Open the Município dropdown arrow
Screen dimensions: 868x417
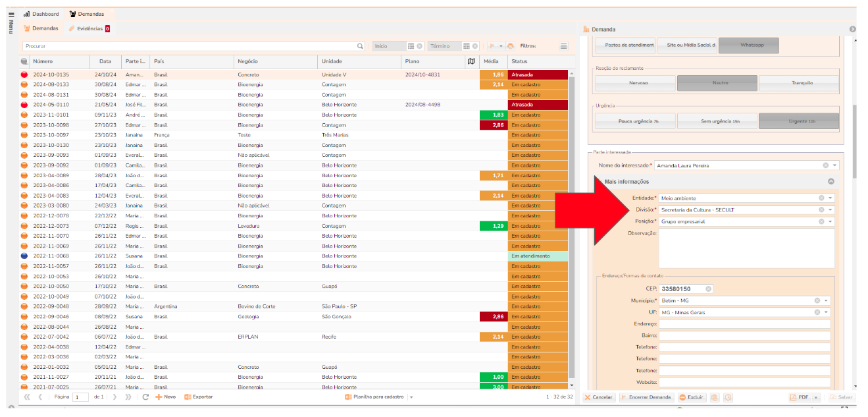(x=826, y=300)
